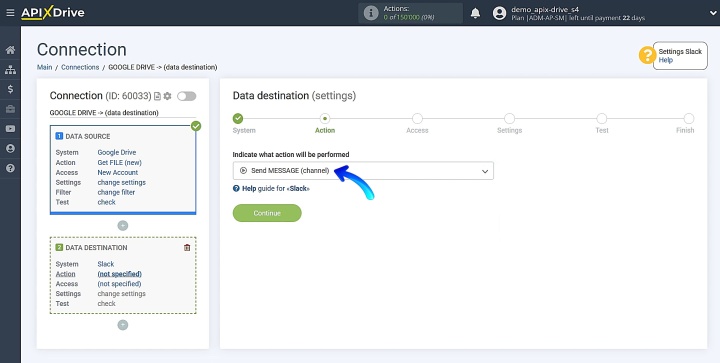The height and width of the screenshot is (363, 720).
Task: Open the billing dollar sidebar icon
Action: pyautogui.click(x=10, y=89)
